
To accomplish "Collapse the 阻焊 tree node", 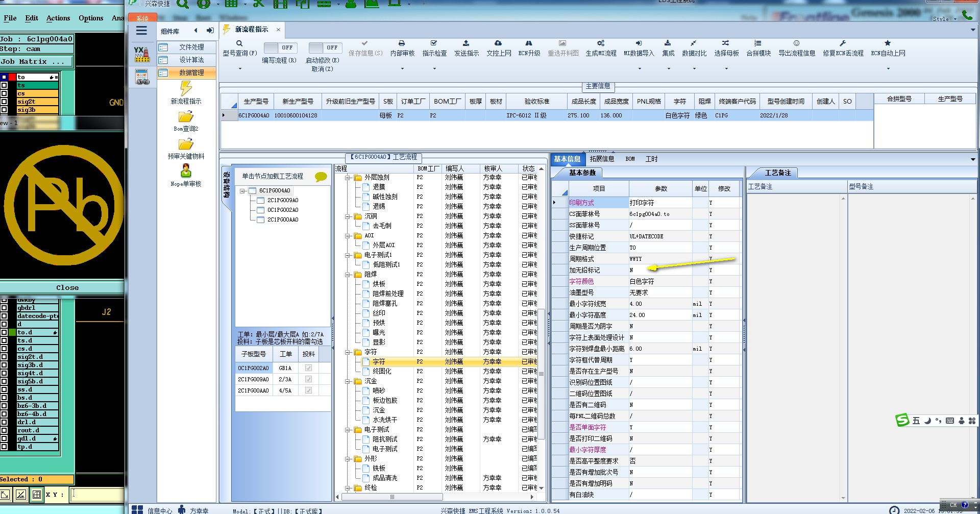I will [348, 275].
